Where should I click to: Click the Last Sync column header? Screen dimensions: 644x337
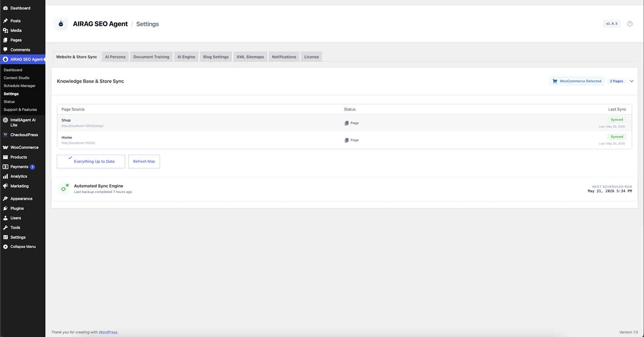click(x=617, y=109)
